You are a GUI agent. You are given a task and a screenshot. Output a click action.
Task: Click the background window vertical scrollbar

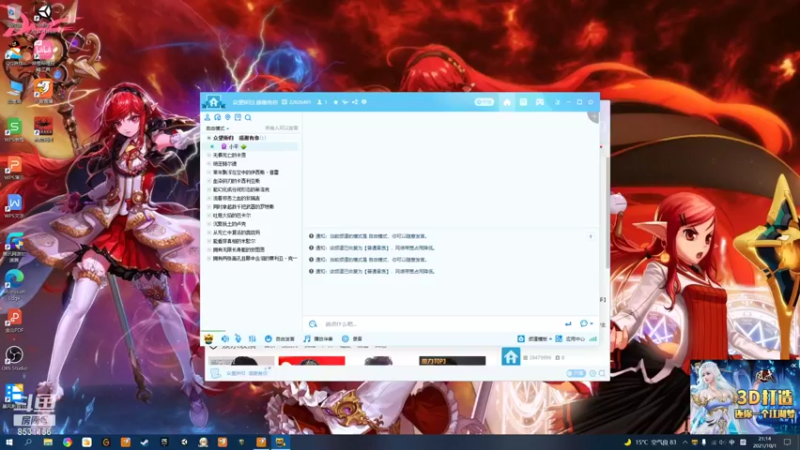(x=608, y=212)
